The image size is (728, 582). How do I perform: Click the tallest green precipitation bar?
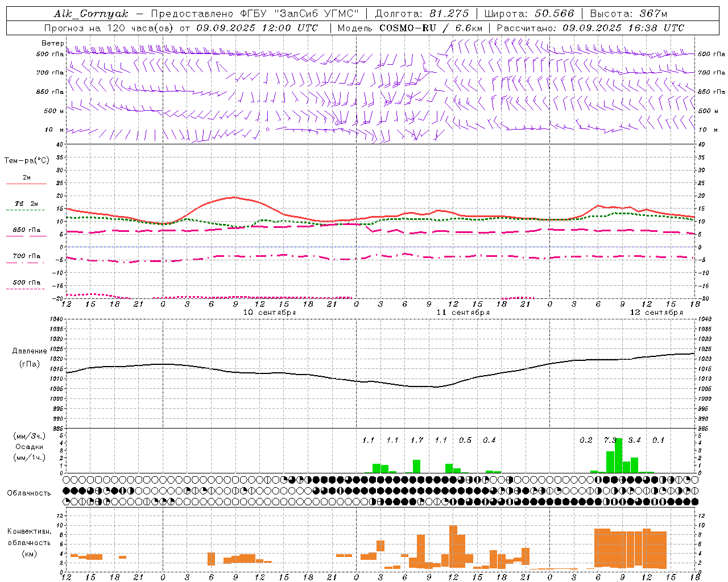coord(618,456)
